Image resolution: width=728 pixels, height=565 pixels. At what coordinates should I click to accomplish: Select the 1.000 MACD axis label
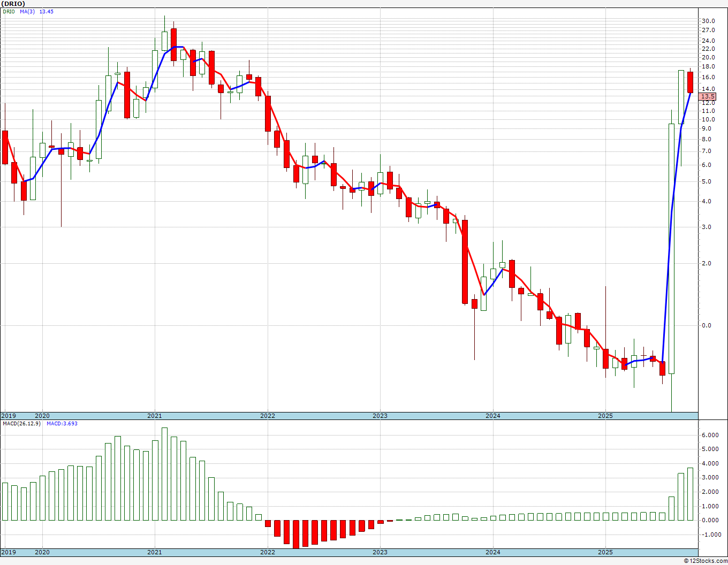click(710, 506)
